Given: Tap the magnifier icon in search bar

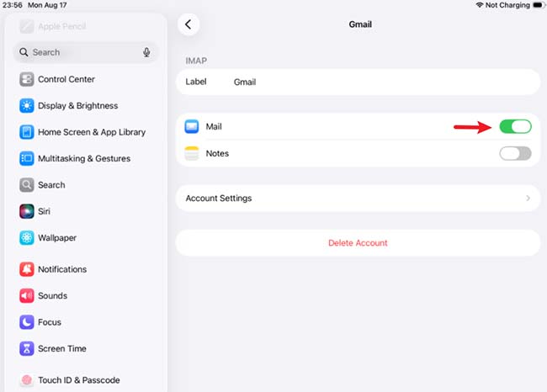Looking at the screenshot, I should point(24,52).
